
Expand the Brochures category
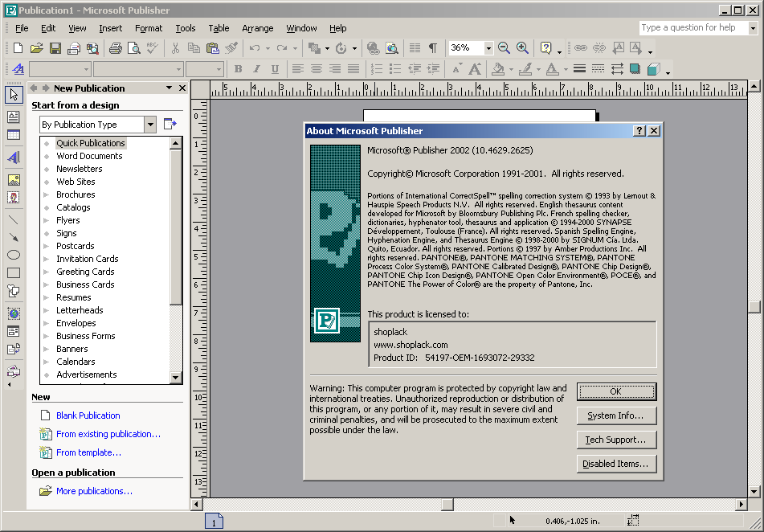coord(47,194)
